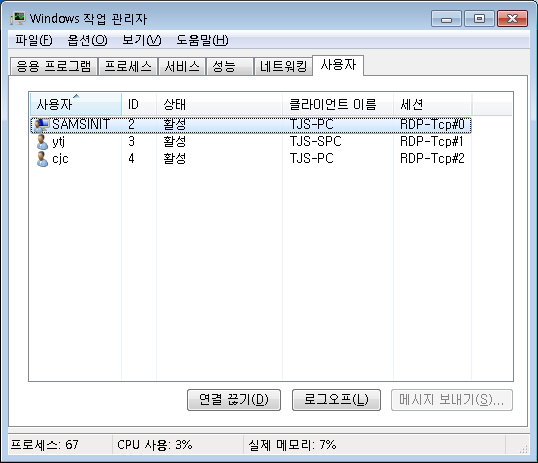538x463 pixels.
Task: Click ID value 4 in cjc row
Action: (x=131, y=159)
